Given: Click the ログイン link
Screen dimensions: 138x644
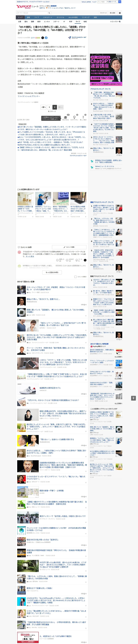Looking at the screenshot, I should [42, 8].
